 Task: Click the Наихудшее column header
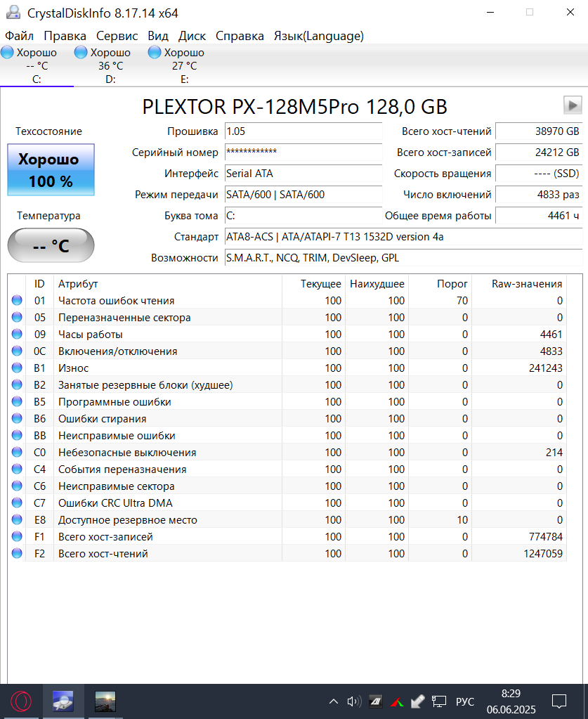coord(377,284)
